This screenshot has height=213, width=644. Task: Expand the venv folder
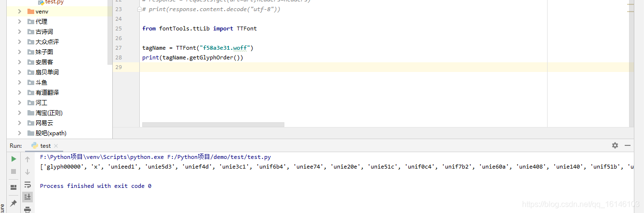pyautogui.click(x=19, y=12)
